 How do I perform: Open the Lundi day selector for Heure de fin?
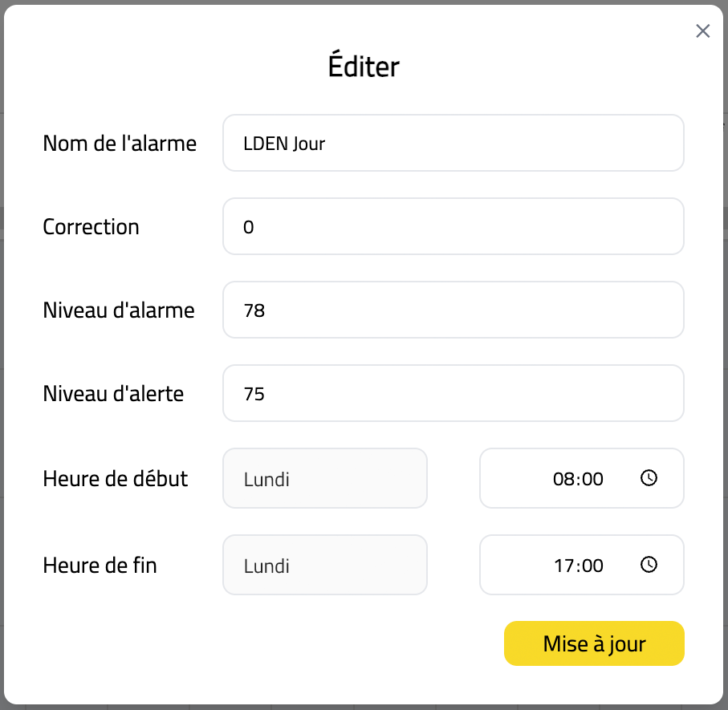tap(324, 566)
